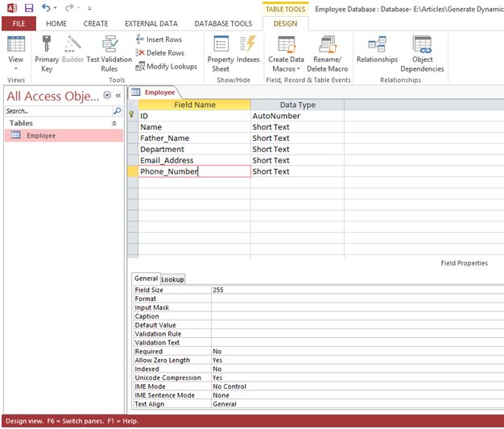Click Short Text data type for Phone_Number
The width and height of the screenshot is (504, 429).
(x=297, y=171)
